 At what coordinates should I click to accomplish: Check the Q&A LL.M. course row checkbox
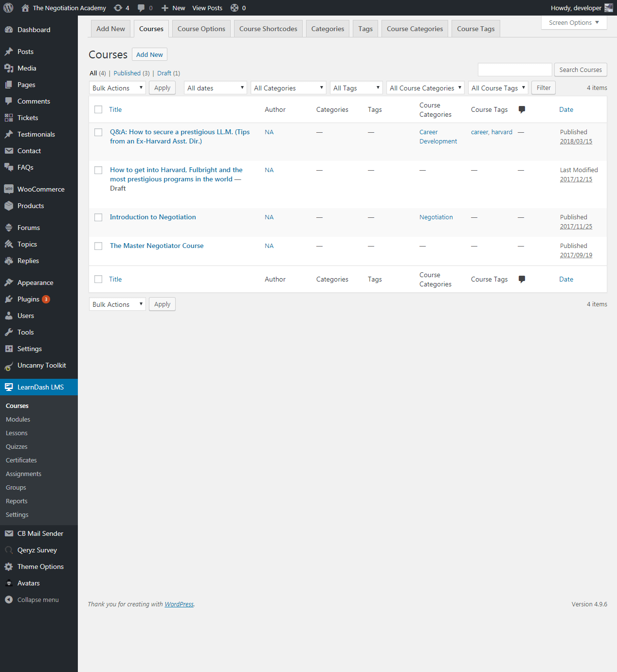pos(98,132)
